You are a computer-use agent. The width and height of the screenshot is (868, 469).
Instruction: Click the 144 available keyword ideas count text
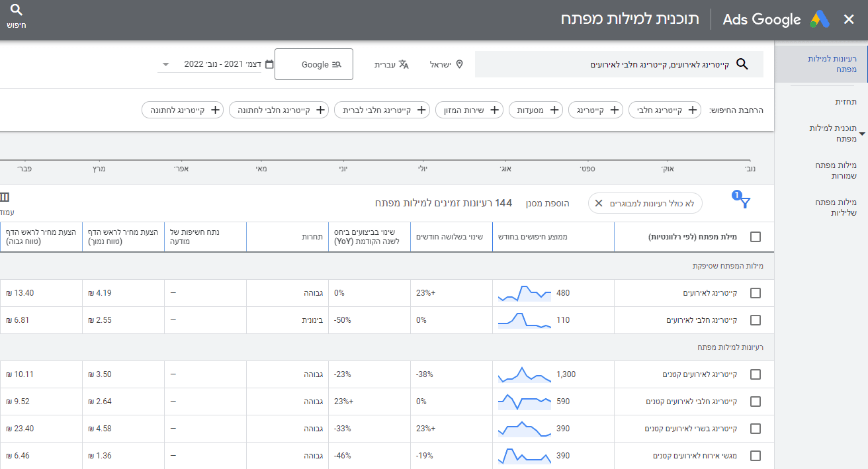click(444, 203)
